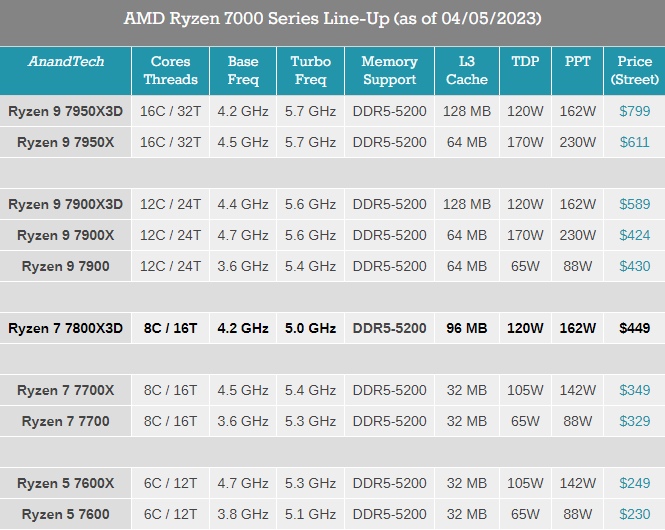Select the Turbo Freq column header
Screen dimensions: 665x530
[311, 71]
